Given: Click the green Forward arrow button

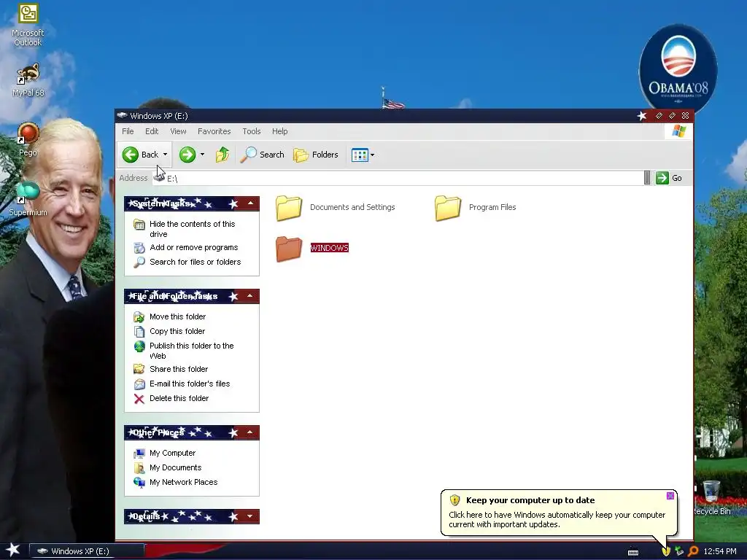Looking at the screenshot, I should click(x=187, y=155).
